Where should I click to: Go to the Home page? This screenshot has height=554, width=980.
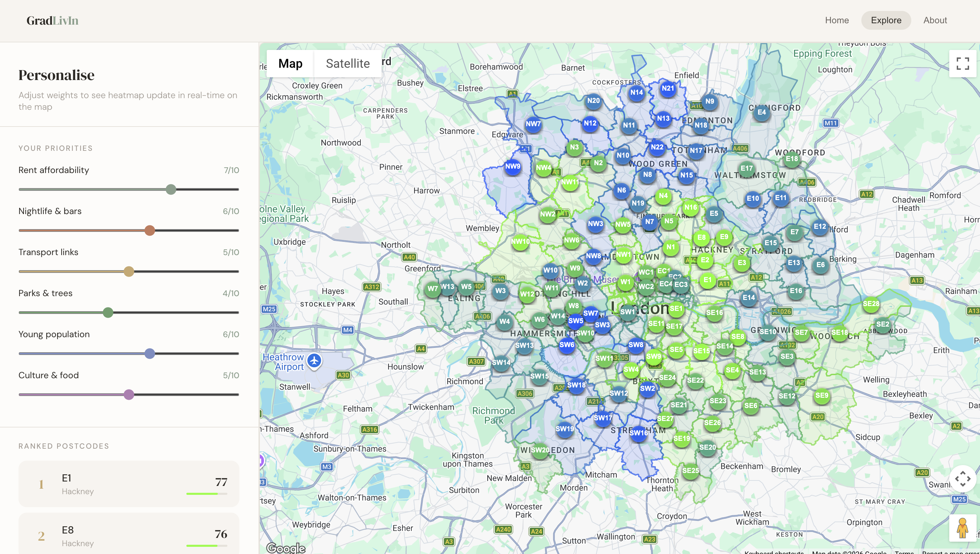point(837,20)
